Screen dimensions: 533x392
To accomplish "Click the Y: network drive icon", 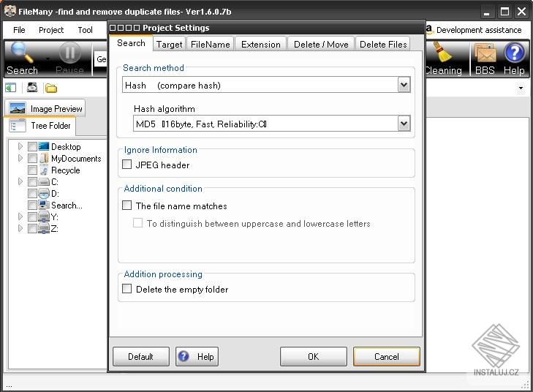I will coord(44,216).
